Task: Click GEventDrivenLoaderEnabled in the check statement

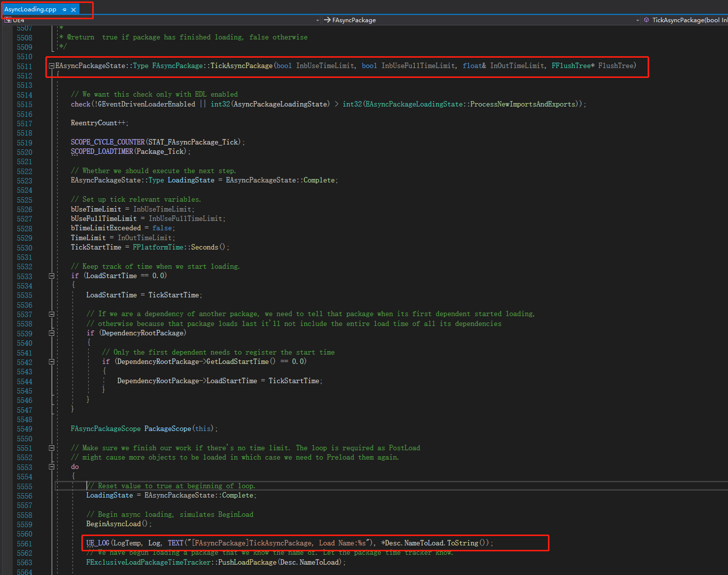Action: [146, 104]
